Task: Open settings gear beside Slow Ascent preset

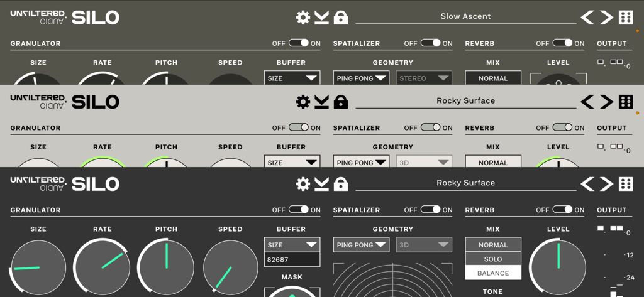Action: [x=303, y=17]
